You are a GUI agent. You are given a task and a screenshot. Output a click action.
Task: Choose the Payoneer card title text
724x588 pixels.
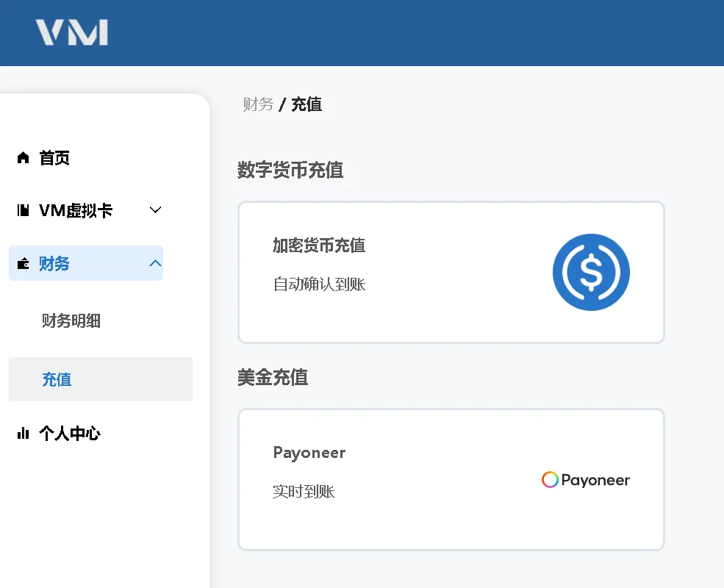tap(309, 453)
